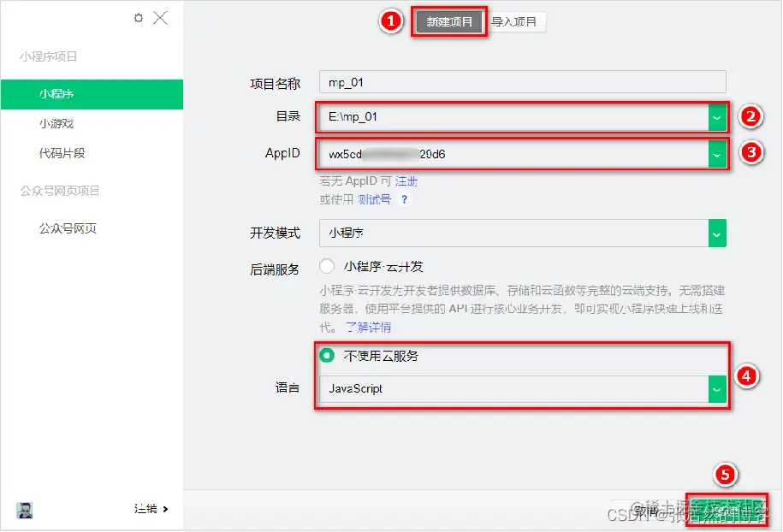
Task: Click 注销 to log out
Action: [151, 509]
